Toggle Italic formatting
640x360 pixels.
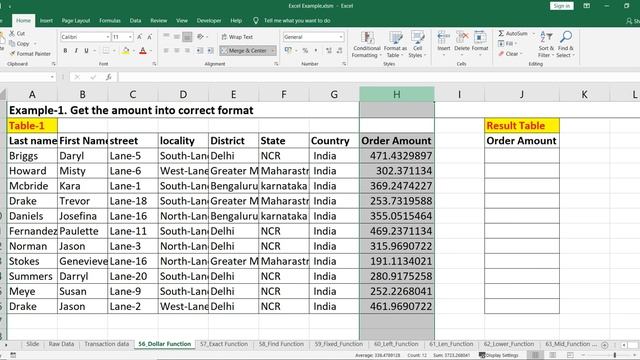pos(76,51)
